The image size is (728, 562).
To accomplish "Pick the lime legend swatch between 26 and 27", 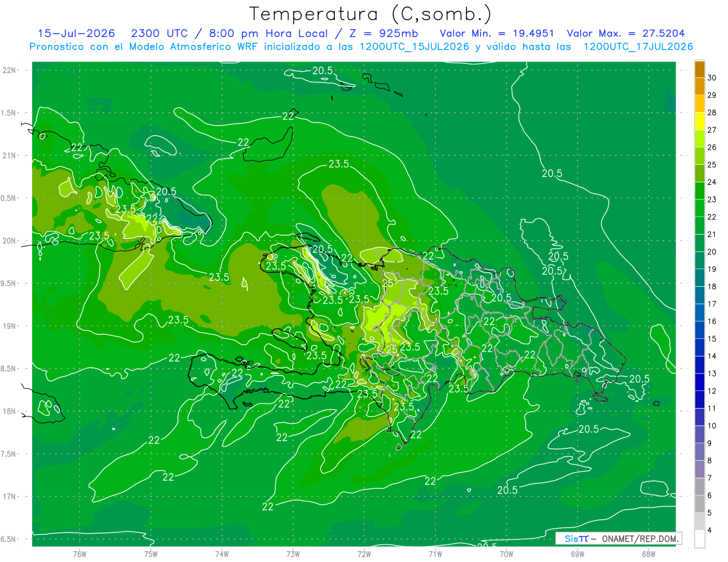I will click(699, 139).
